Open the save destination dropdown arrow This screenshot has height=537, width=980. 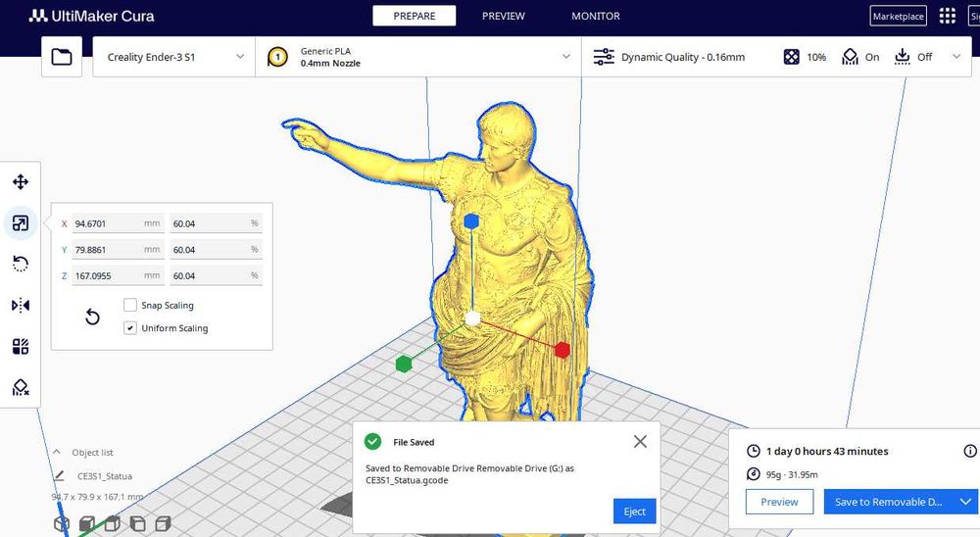pos(965,502)
